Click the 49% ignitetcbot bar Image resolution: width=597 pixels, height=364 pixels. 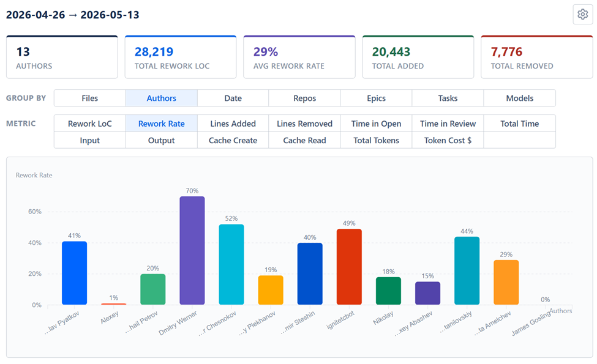349,267
